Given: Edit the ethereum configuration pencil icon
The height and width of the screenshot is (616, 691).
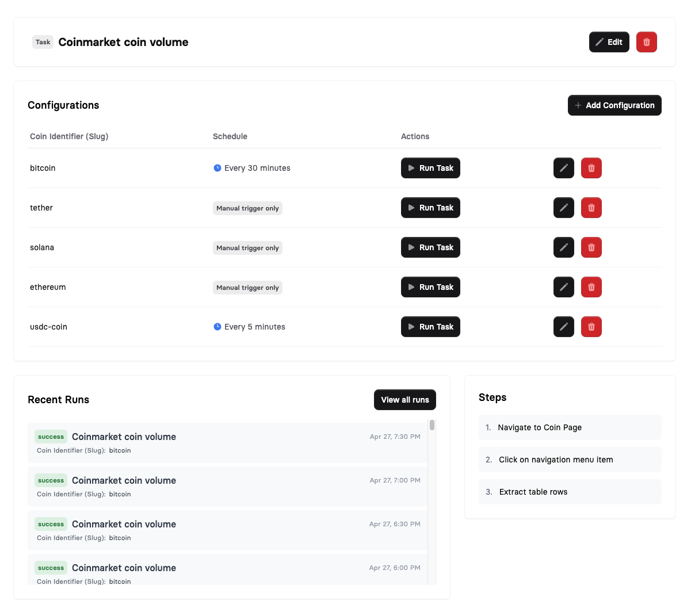Looking at the screenshot, I should pos(564,287).
